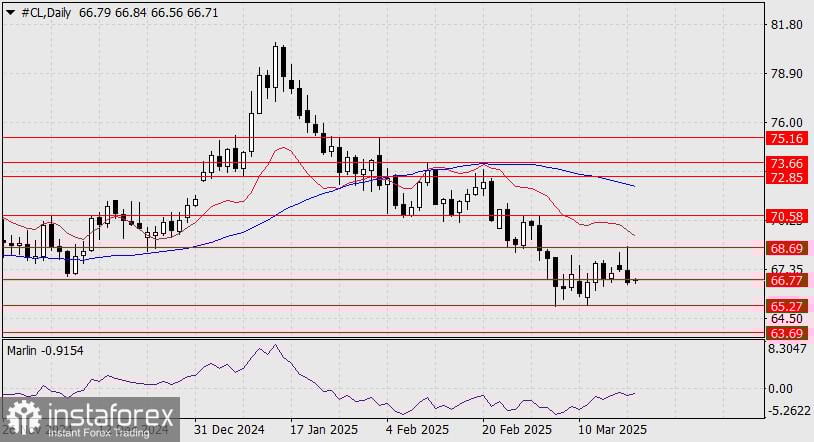The width and height of the screenshot is (814, 442).
Task: Select the 72.85 red price level label
Action: 787,177
